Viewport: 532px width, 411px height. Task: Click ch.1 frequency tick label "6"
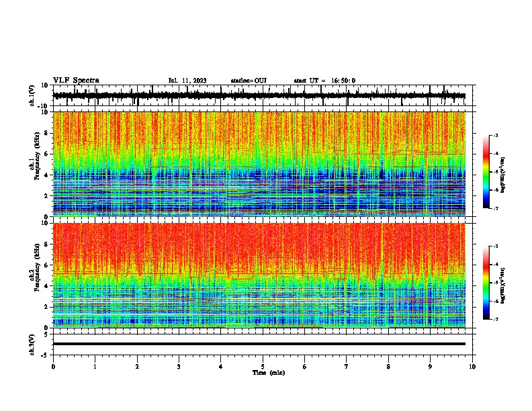(x=46, y=154)
